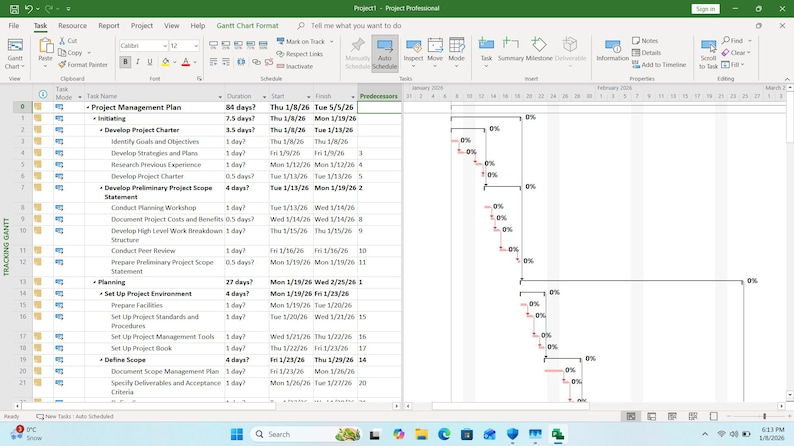Open the File menu
This screenshot has height=446, width=794.
(14, 25)
